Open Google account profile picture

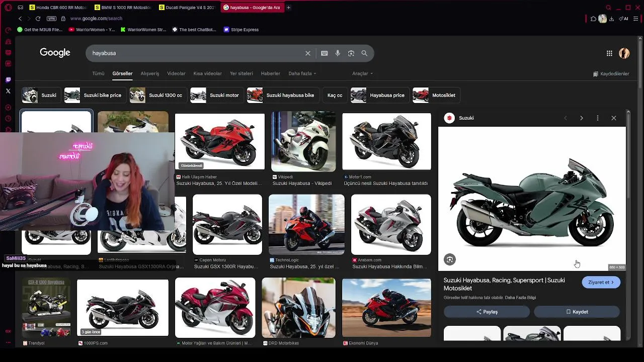[624, 53]
